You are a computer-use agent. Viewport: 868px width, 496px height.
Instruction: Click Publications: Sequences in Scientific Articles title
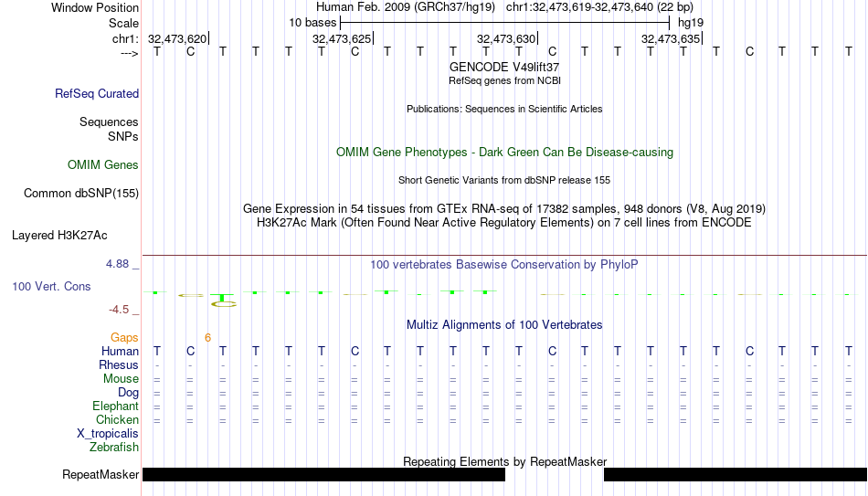point(504,109)
